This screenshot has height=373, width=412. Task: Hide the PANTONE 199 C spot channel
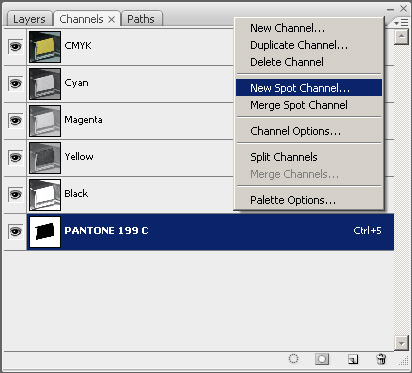(15, 231)
